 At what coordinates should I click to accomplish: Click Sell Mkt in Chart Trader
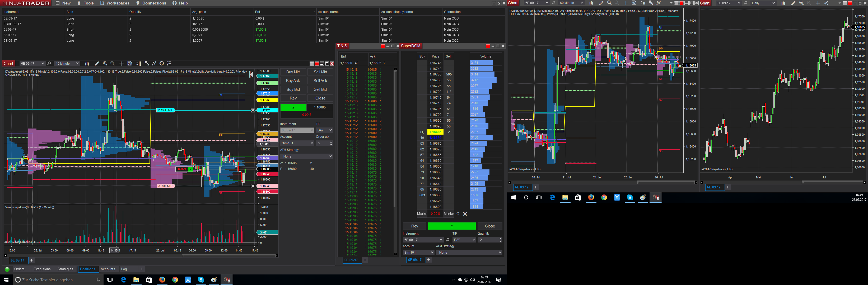click(320, 72)
